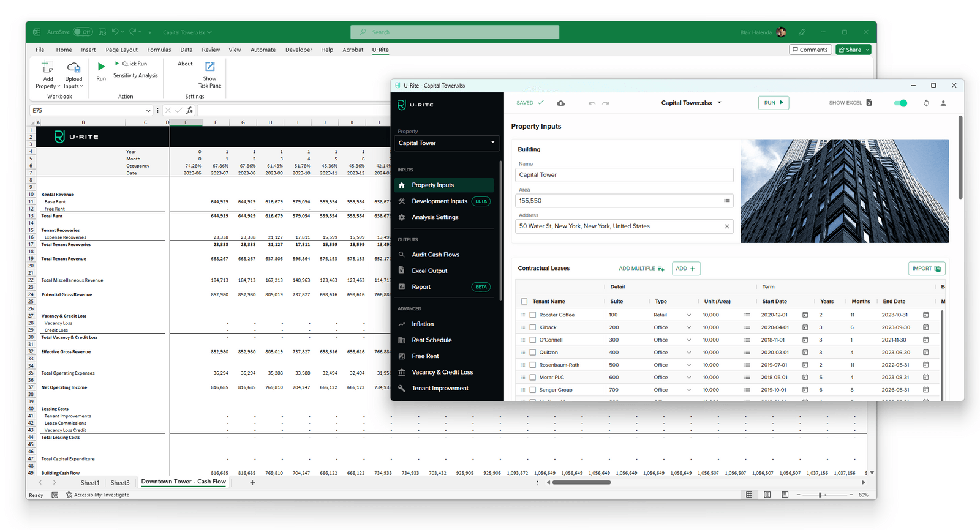Tick the select-all checkbox beside Tenant Name
Viewport: 980px width, 530px height.
524,301
